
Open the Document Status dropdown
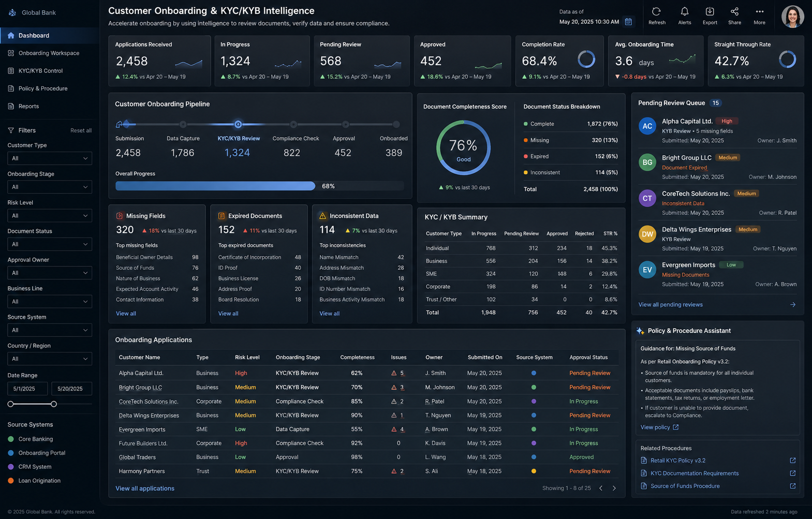click(50, 244)
